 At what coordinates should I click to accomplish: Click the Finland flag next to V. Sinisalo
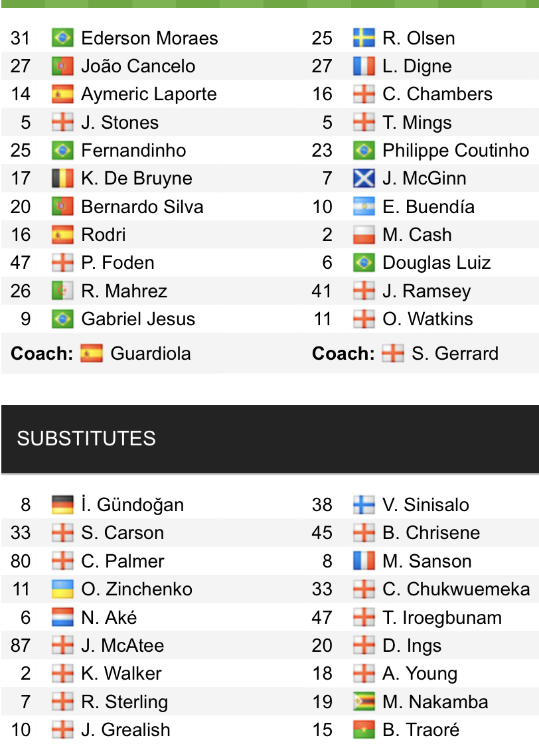[364, 505]
